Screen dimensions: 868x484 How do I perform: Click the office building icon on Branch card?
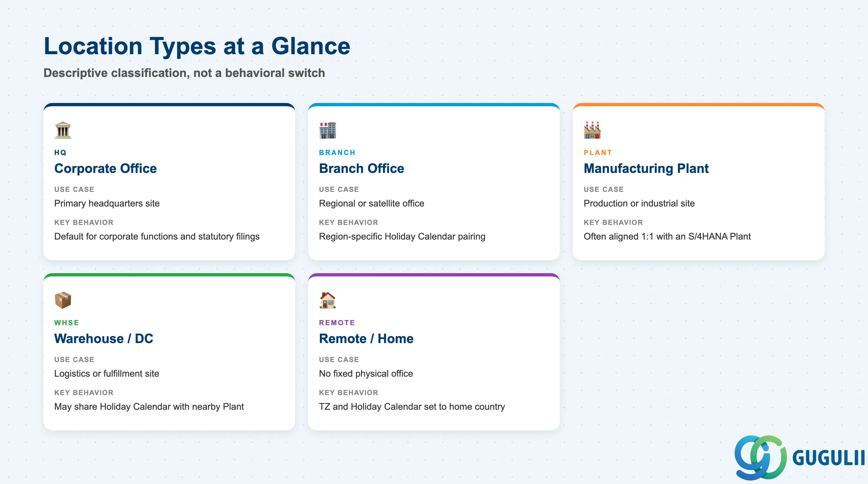pyautogui.click(x=327, y=130)
